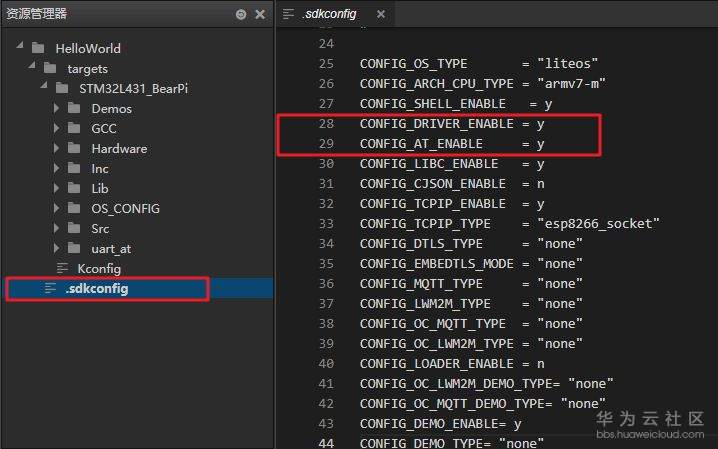Select the STM32L431_BearPi label
The image size is (718, 449).
tap(133, 89)
